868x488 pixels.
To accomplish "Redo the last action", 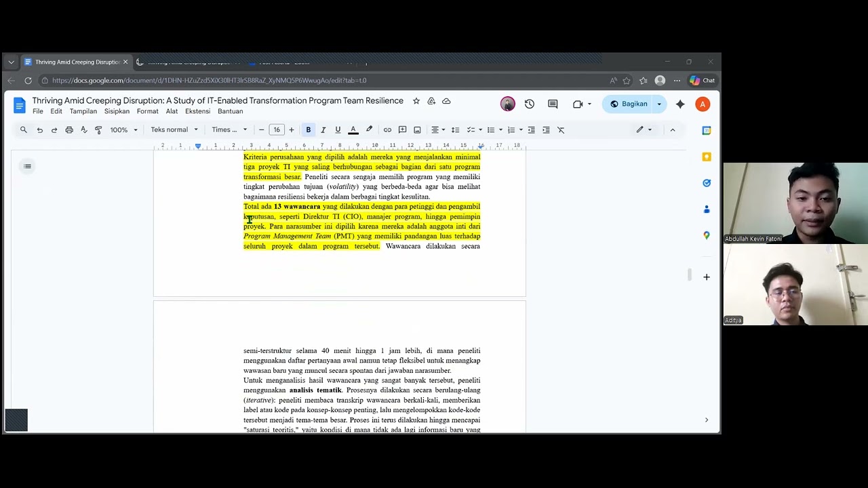I will coord(54,129).
